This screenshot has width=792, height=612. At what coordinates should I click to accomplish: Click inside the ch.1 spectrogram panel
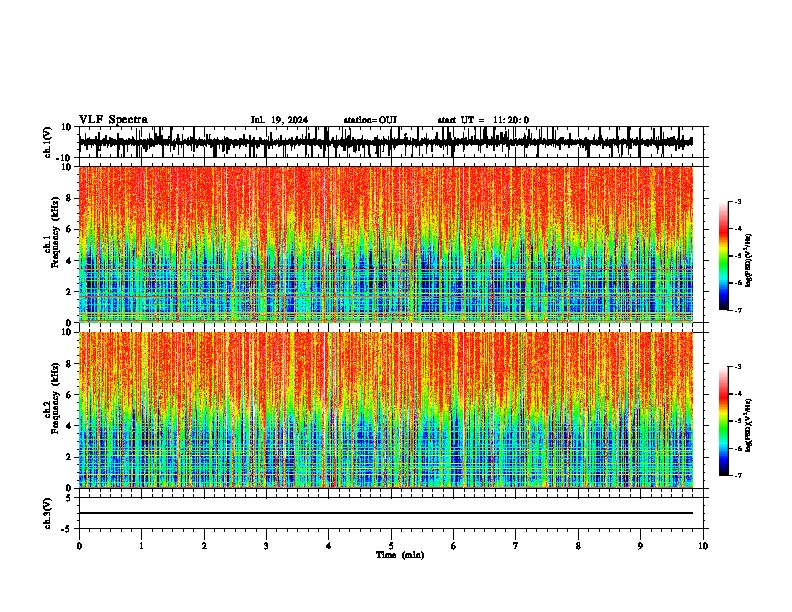coord(385,244)
